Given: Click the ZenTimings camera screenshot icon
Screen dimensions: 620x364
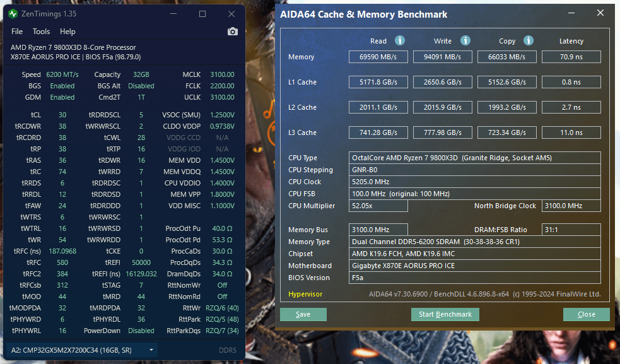Looking at the screenshot, I should pos(233,32).
